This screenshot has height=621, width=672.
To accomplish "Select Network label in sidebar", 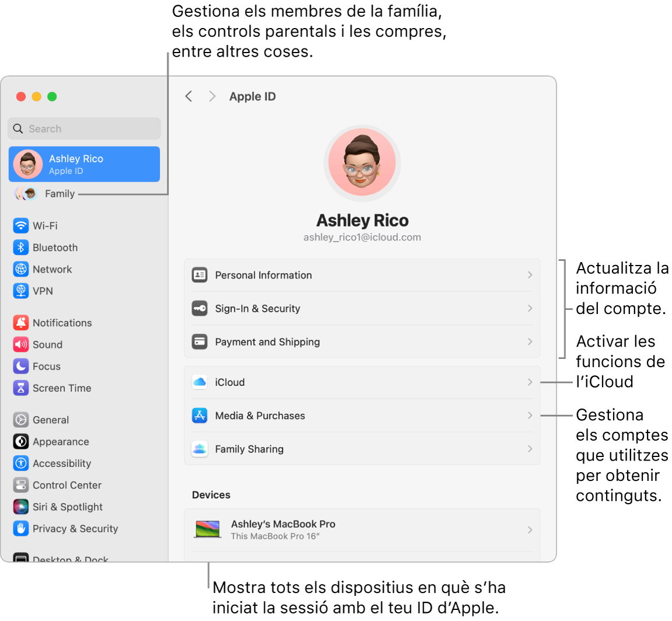I will 52,269.
